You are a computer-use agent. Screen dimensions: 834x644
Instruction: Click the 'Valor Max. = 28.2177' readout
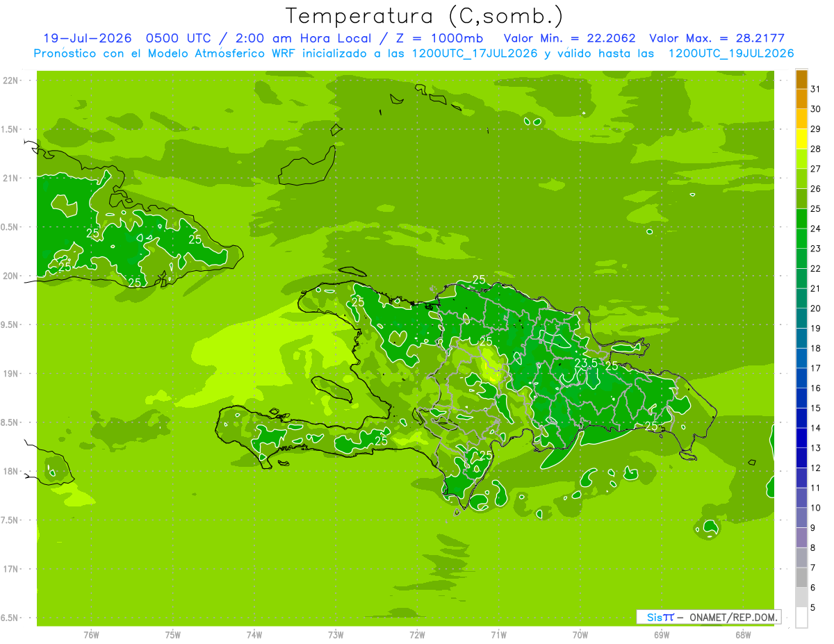(x=717, y=38)
